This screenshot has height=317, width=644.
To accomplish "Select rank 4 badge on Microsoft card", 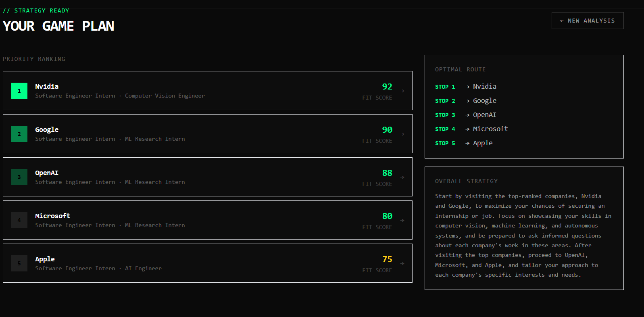I will pyautogui.click(x=19, y=220).
